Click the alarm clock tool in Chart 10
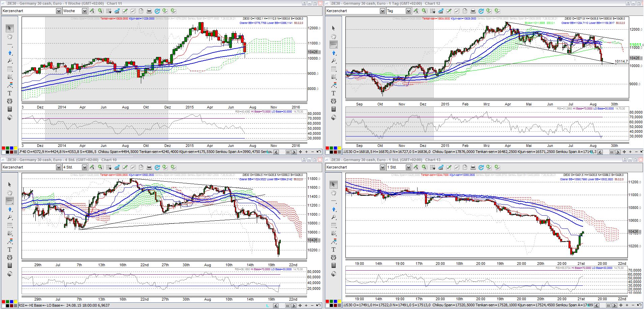This screenshot has width=644, height=309. click(x=10, y=257)
